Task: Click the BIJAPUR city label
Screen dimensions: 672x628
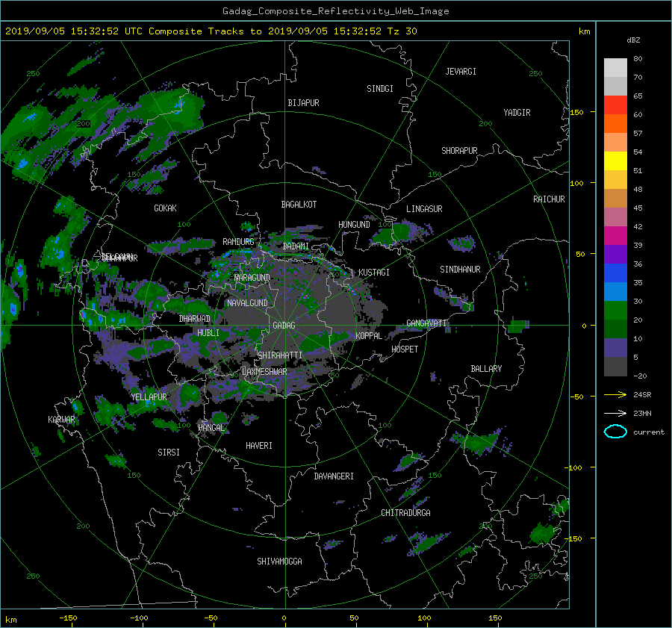Action: [x=303, y=103]
